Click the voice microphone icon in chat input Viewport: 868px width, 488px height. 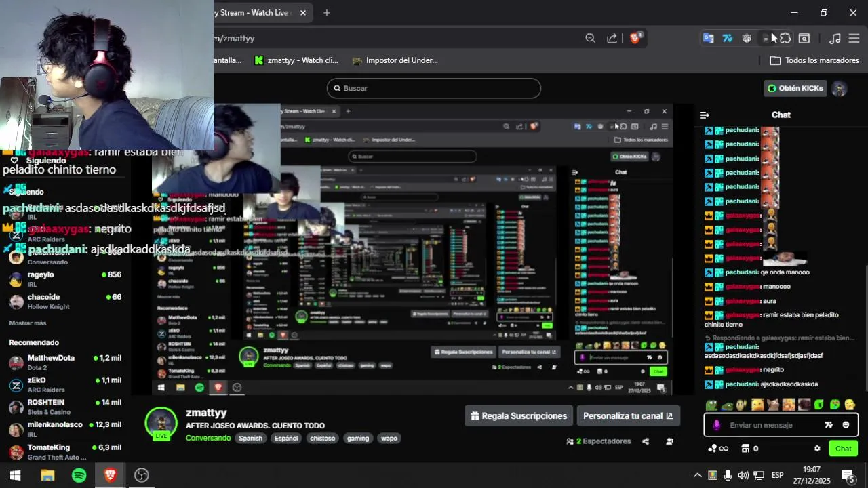pyautogui.click(x=716, y=425)
